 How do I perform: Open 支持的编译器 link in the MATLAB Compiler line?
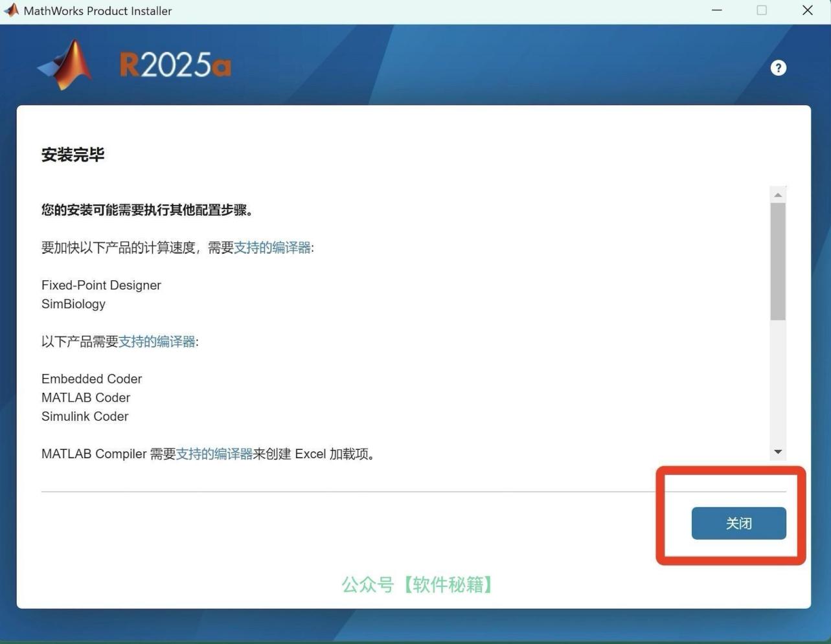coord(214,454)
